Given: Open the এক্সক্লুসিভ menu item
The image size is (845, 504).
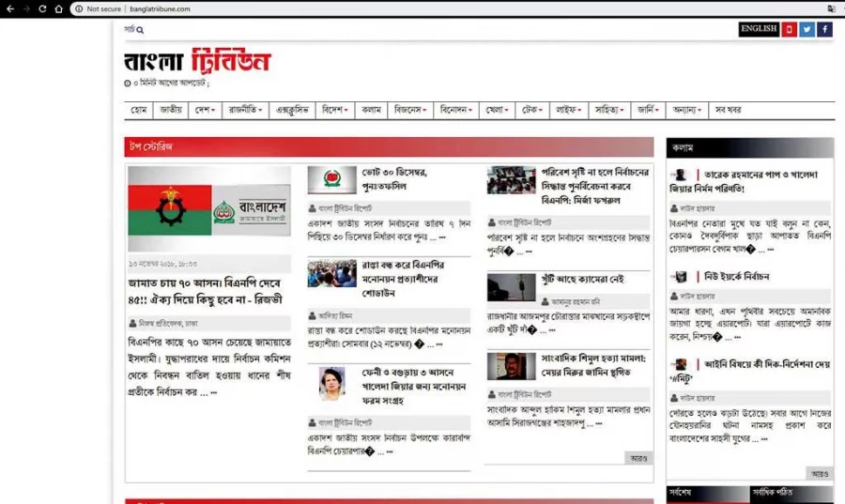Looking at the screenshot, I should [x=292, y=110].
